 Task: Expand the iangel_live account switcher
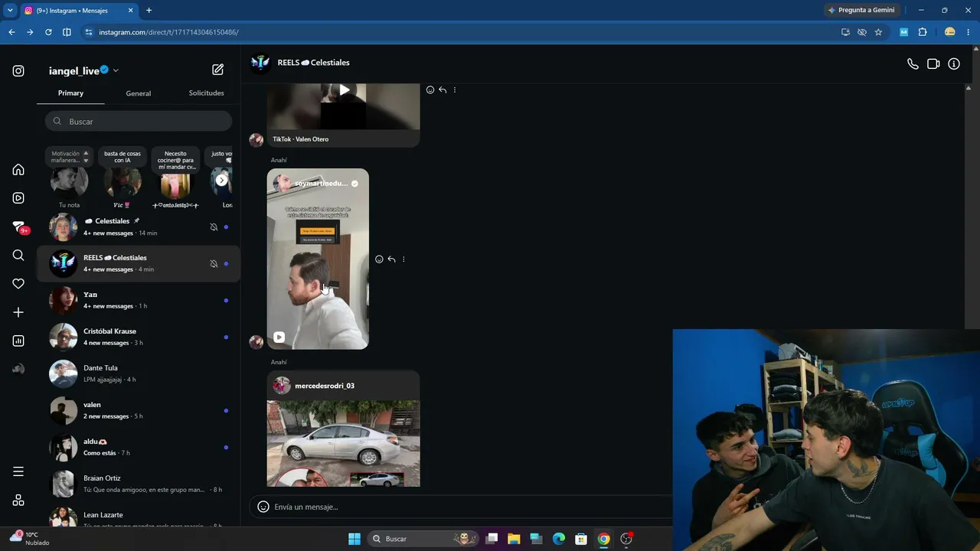116,70
